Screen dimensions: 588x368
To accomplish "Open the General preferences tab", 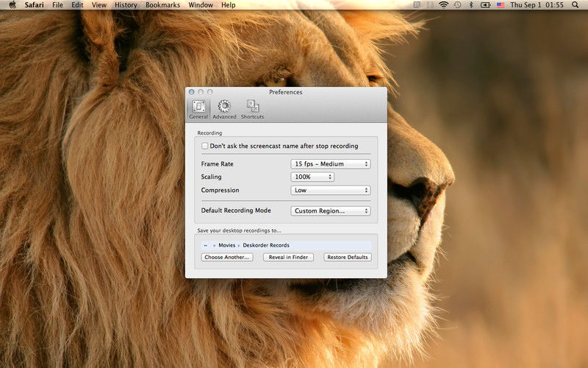I will 198,110.
